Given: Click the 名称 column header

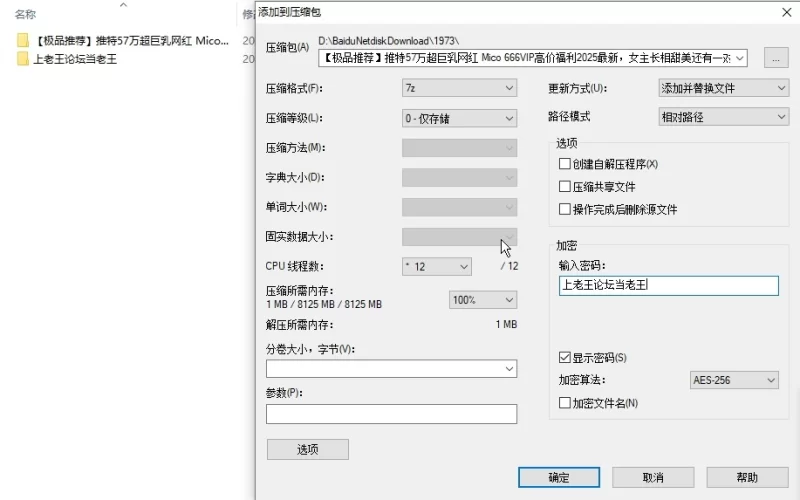Looking at the screenshot, I should click(25, 14).
